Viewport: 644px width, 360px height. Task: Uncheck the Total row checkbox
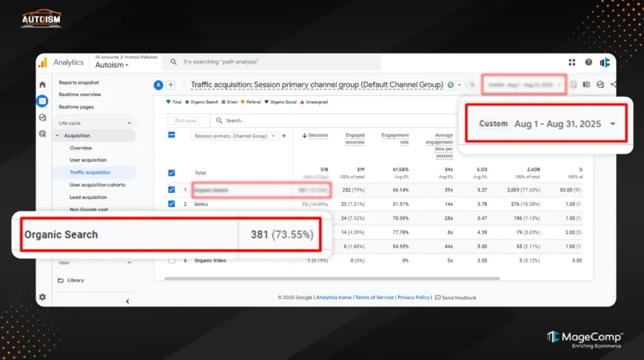pyautogui.click(x=172, y=173)
